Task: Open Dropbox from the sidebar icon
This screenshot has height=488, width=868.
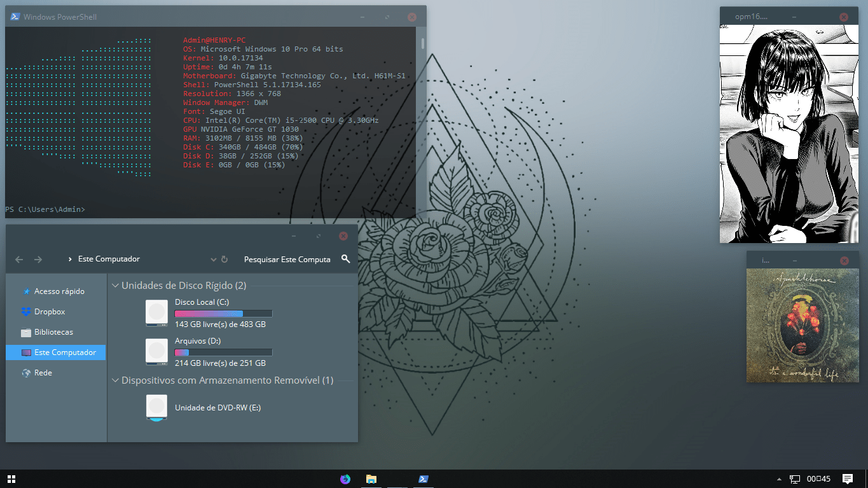Action: pyautogui.click(x=27, y=311)
